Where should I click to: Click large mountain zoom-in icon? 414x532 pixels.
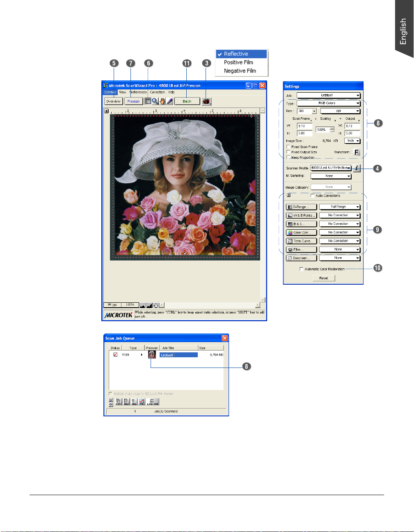click(149, 305)
